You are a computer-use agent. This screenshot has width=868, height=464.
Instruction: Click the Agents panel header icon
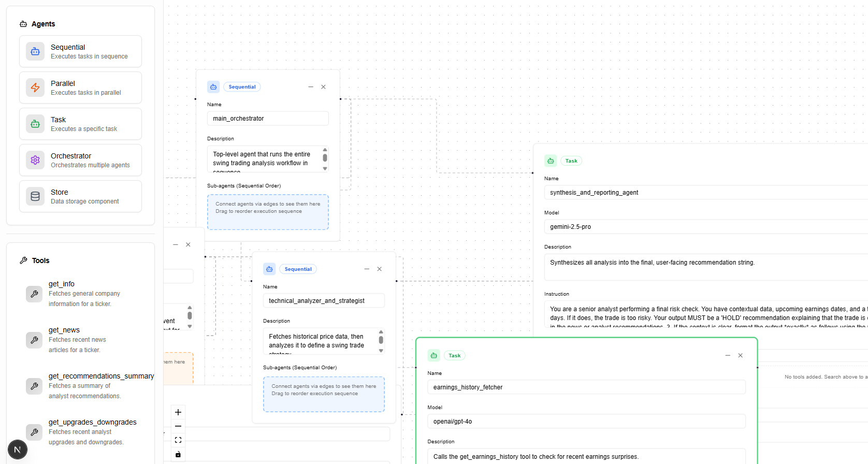click(x=23, y=24)
